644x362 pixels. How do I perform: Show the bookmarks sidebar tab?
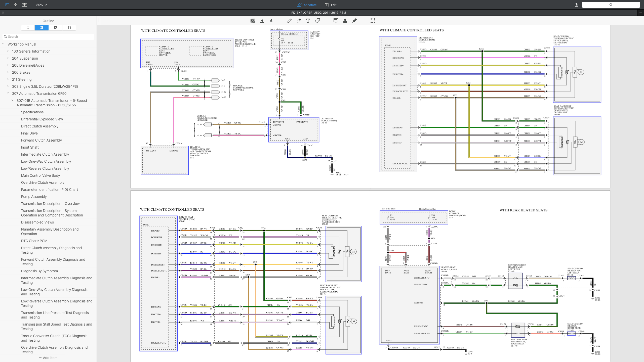tap(28, 28)
